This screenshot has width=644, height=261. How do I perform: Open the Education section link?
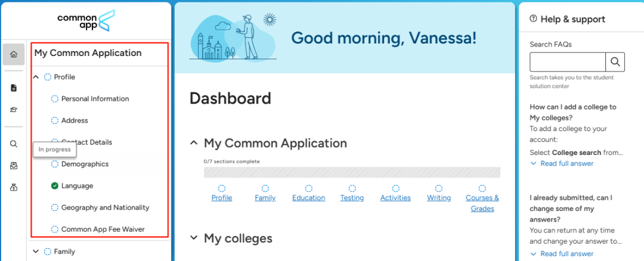308,198
